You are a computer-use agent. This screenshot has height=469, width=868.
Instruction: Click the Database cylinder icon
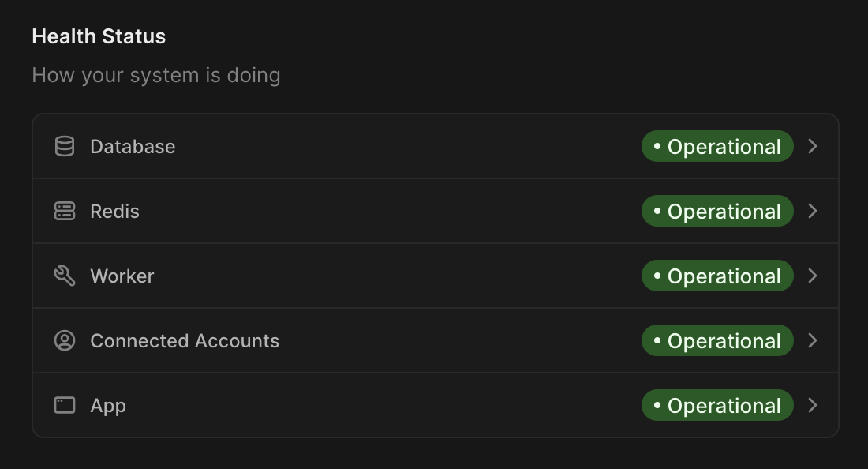(65, 147)
